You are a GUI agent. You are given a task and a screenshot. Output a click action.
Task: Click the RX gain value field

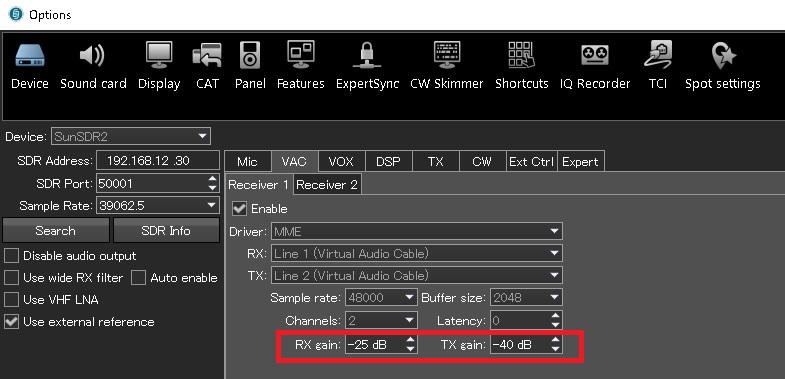tap(374, 344)
